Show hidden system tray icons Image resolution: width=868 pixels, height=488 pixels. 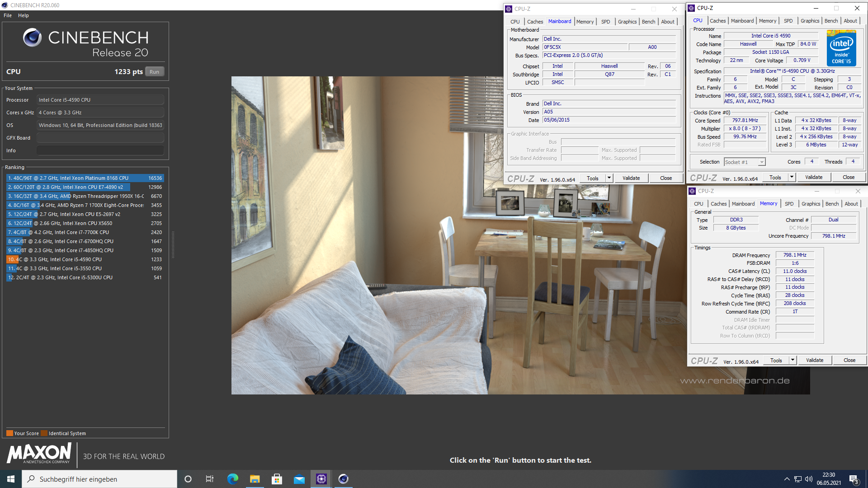pyautogui.click(x=787, y=479)
